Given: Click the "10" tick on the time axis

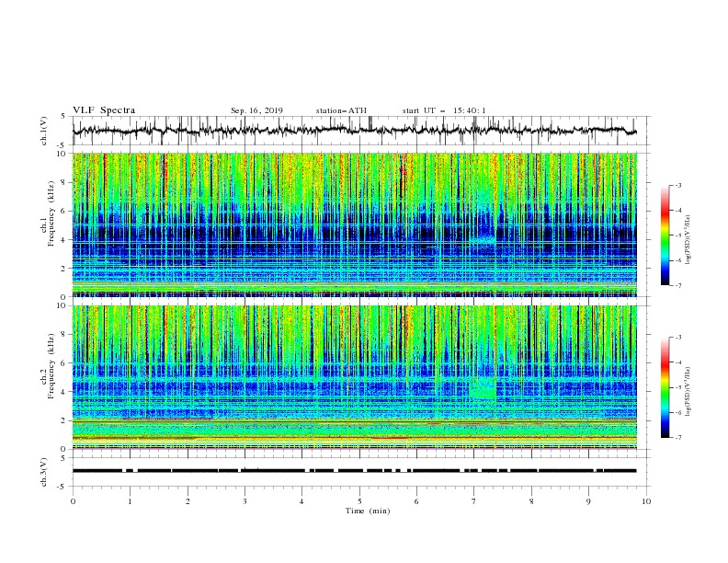Looking at the screenshot, I should [x=646, y=501].
